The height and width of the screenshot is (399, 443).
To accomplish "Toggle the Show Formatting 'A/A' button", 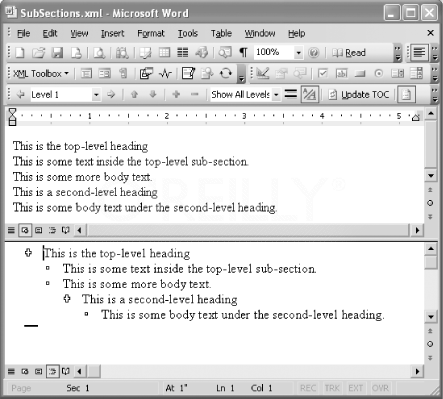I will (310, 95).
